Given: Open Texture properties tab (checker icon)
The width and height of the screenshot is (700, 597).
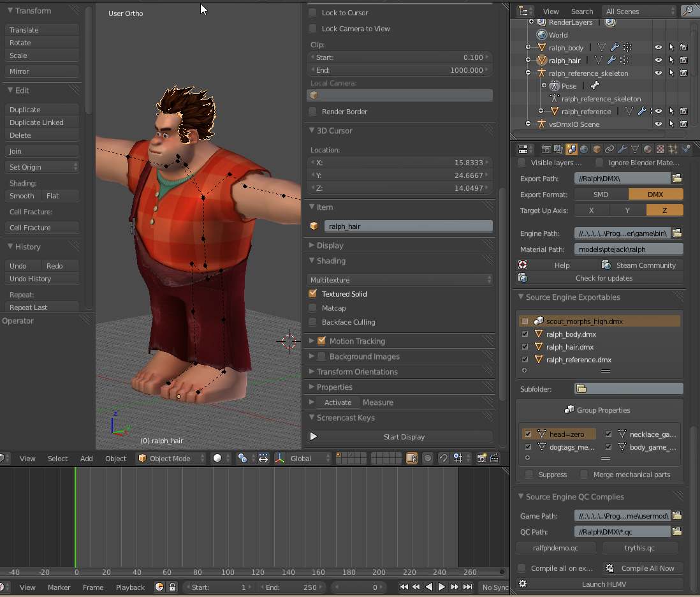Looking at the screenshot, I should pyautogui.click(x=660, y=149).
